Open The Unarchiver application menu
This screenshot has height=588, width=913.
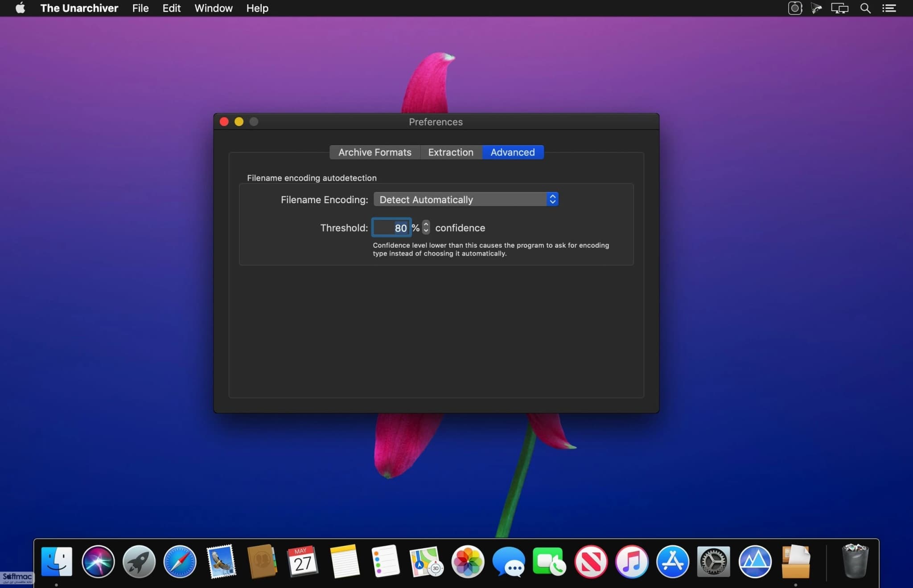pyautogui.click(x=79, y=8)
